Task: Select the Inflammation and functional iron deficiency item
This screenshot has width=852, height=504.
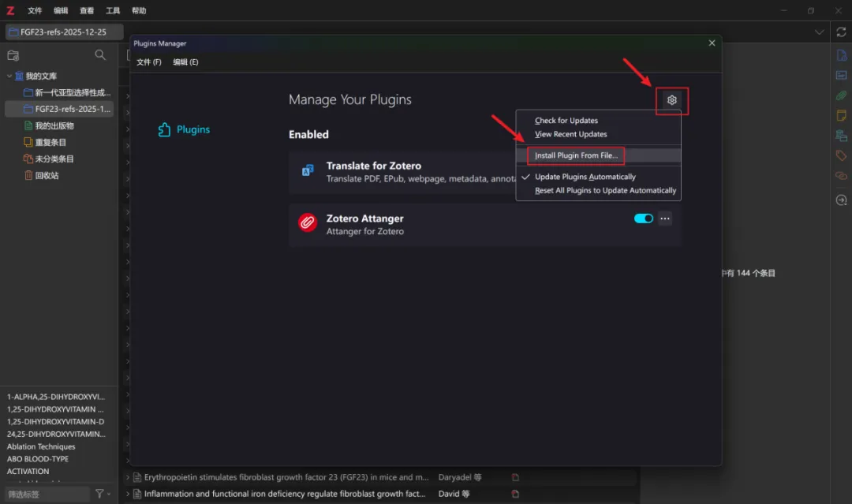Action: click(x=284, y=494)
